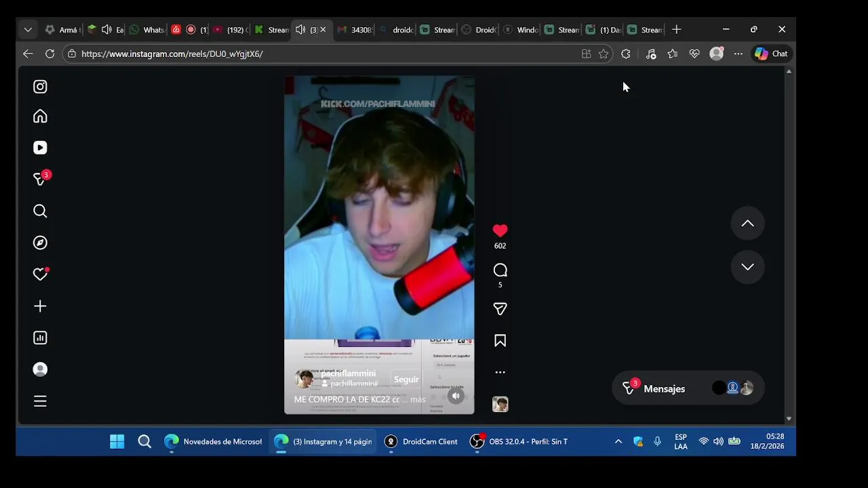The height and width of the screenshot is (488, 868).
Task: Click the microphone tray icon
Action: click(x=657, y=442)
